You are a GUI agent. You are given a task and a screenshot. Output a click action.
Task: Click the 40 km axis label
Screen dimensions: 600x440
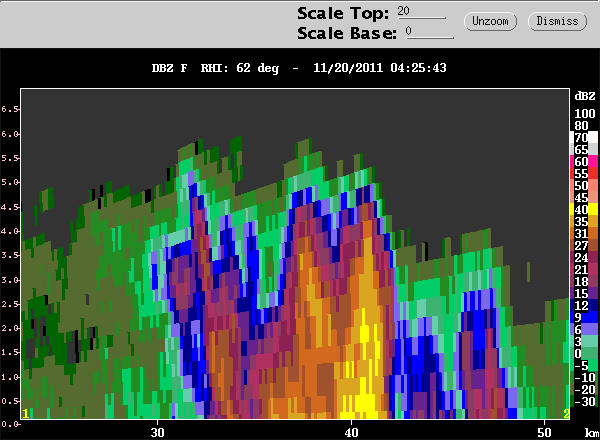[351, 433]
